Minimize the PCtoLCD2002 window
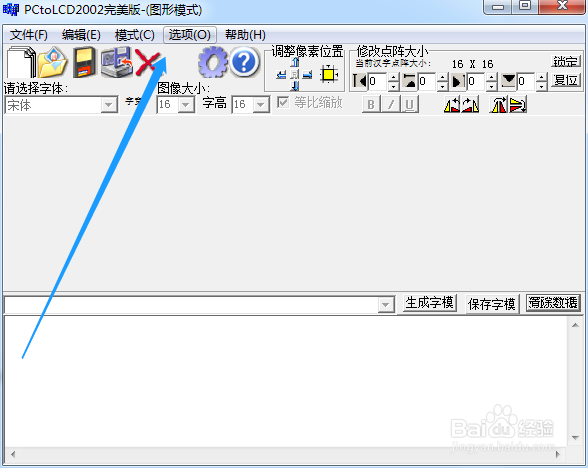The width and height of the screenshot is (588, 468). pyautogui.click(x=497, y=6)
